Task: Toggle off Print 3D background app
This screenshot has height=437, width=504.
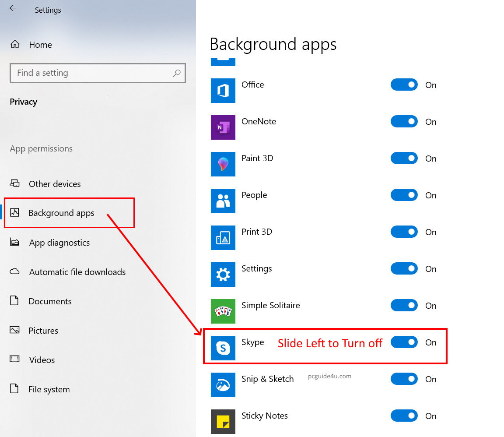Action: pyautogui.click(x=404, y=232)
